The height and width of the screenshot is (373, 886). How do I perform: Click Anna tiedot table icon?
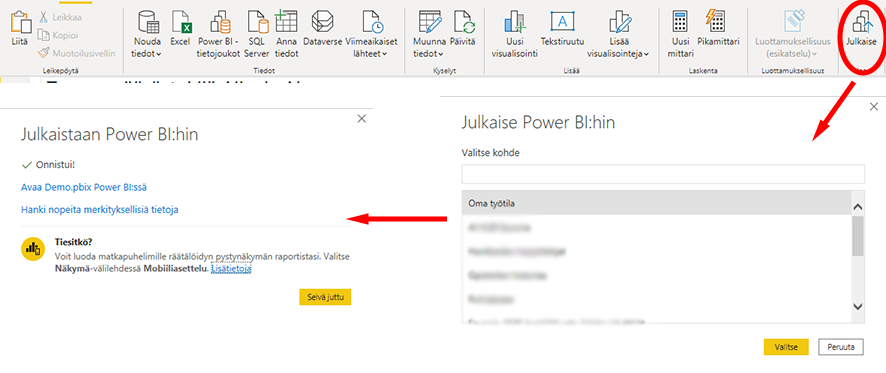(x=286, y=21)
